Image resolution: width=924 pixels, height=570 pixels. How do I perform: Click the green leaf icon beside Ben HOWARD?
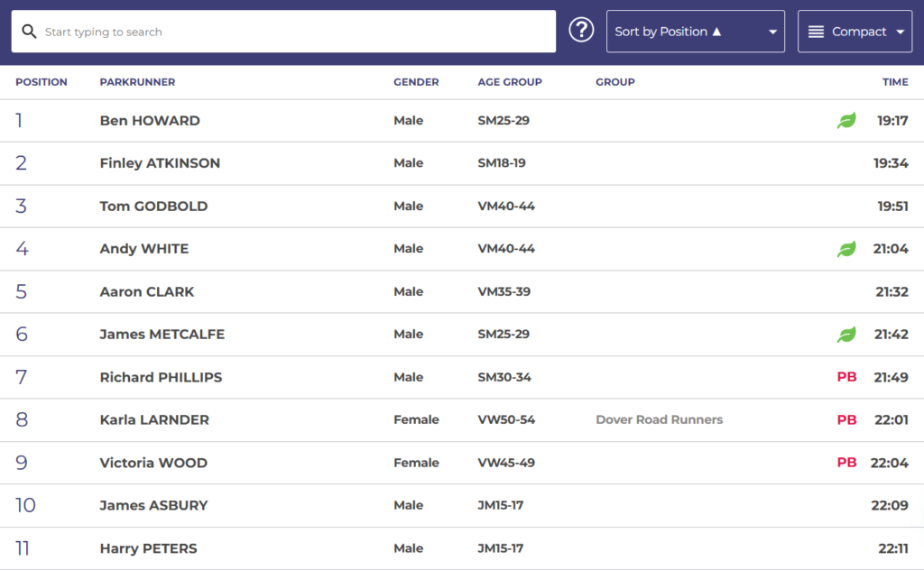(x=846, y=121)
